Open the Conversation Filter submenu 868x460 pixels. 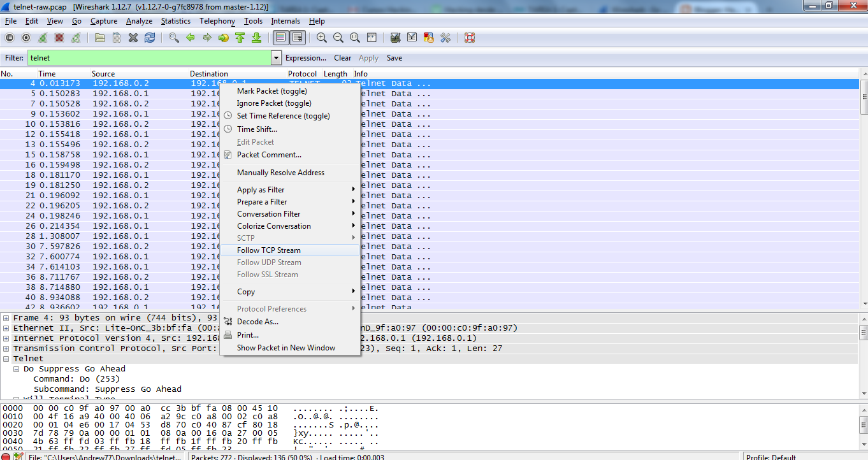(290, 214)
